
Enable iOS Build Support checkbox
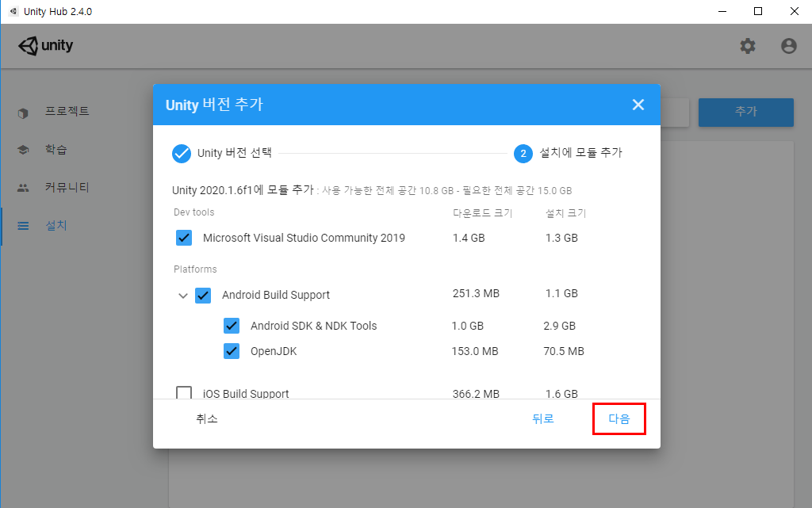point(184,392)
